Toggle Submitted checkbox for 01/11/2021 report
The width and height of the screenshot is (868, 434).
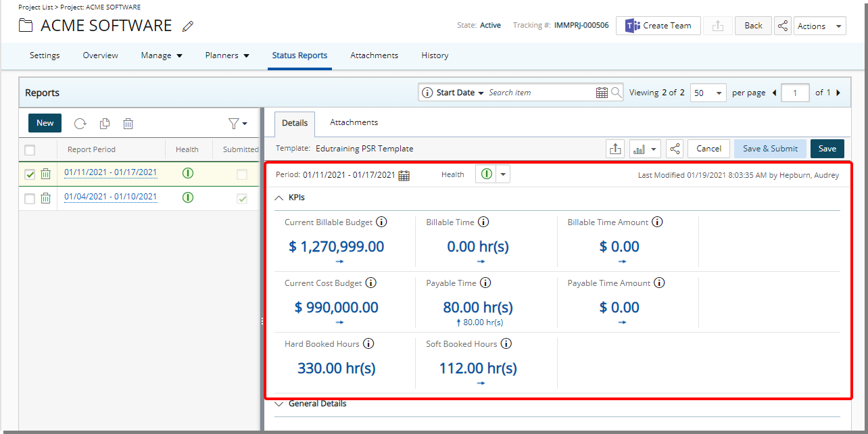[x=242, y=175]
